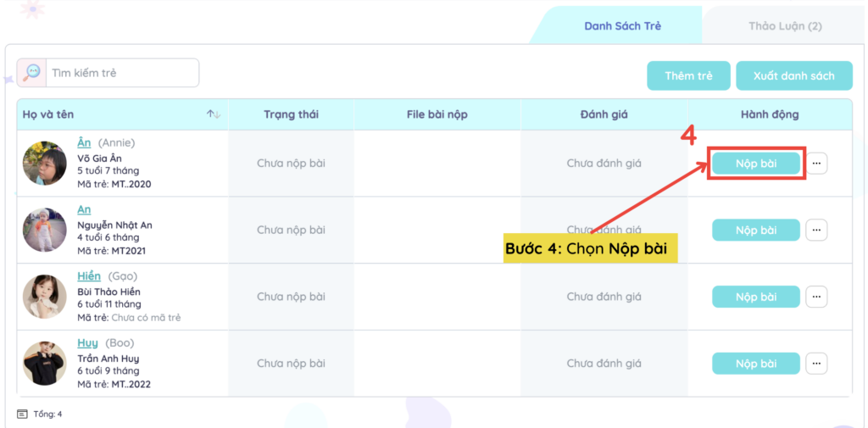Click the sort arrows in Họ và tên header
Screen dimensions: 868x428
tap(214, 114)
